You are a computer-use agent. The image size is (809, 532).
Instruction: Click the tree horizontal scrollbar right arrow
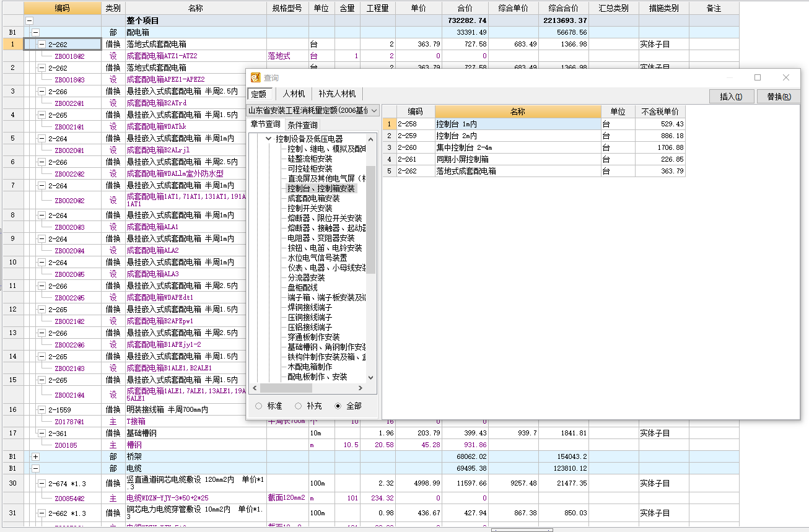pos(360,388)
